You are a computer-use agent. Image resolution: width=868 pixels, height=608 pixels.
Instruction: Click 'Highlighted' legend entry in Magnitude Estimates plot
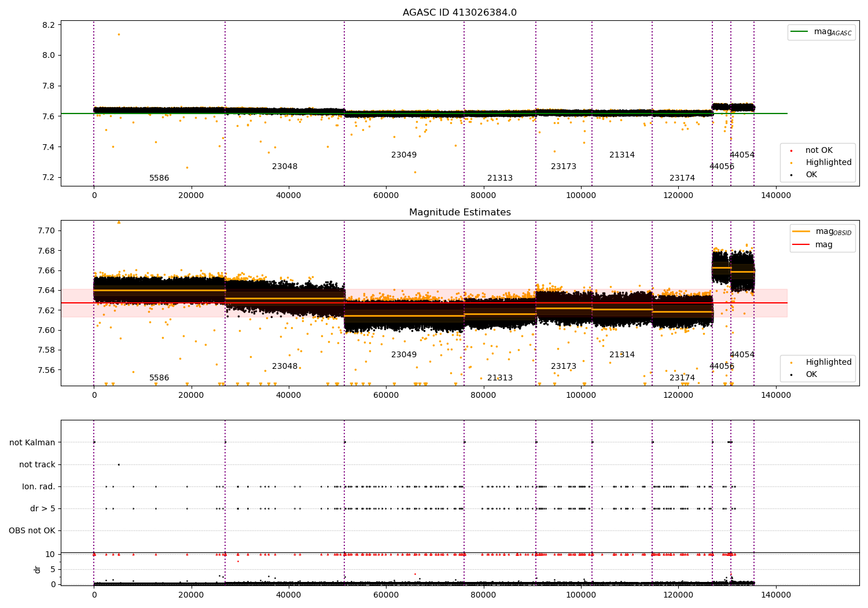[822, 362]
